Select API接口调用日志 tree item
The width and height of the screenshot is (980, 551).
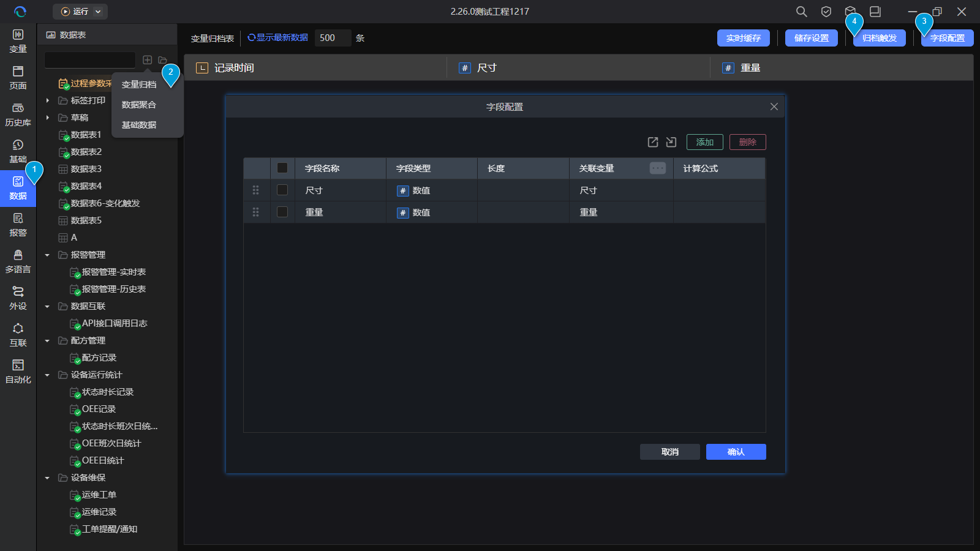pyautogui.click(x=115, y=323)
